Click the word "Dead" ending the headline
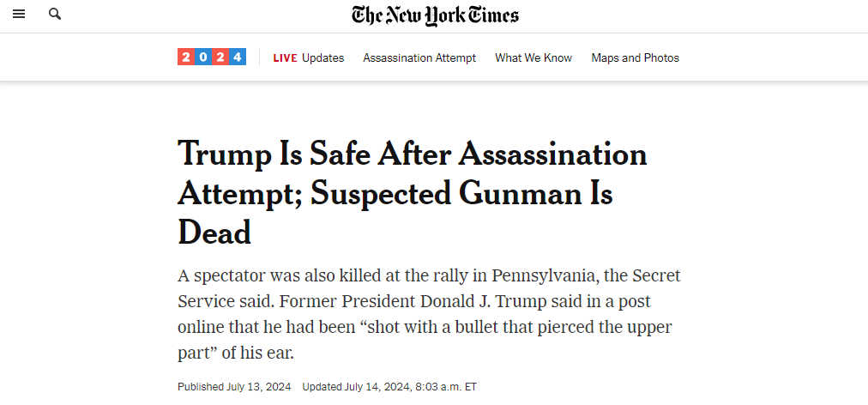Viewport: 868px width, 405px height. click(x=214, y=233)
